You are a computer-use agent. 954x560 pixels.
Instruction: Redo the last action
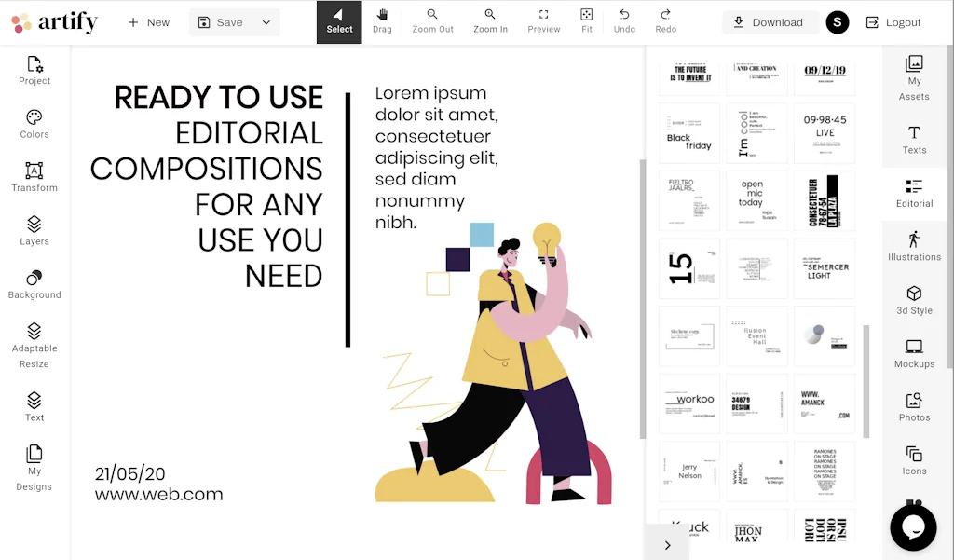665,20
